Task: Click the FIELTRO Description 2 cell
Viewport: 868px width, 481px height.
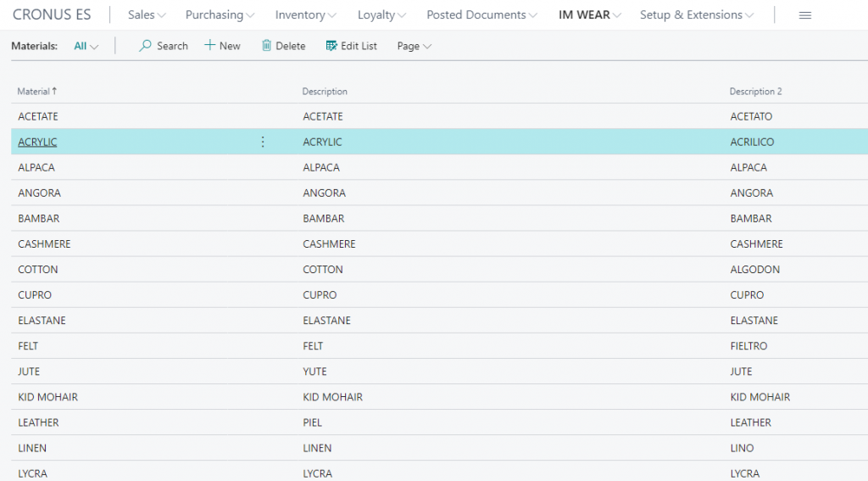Action: [x=748, y=346]
